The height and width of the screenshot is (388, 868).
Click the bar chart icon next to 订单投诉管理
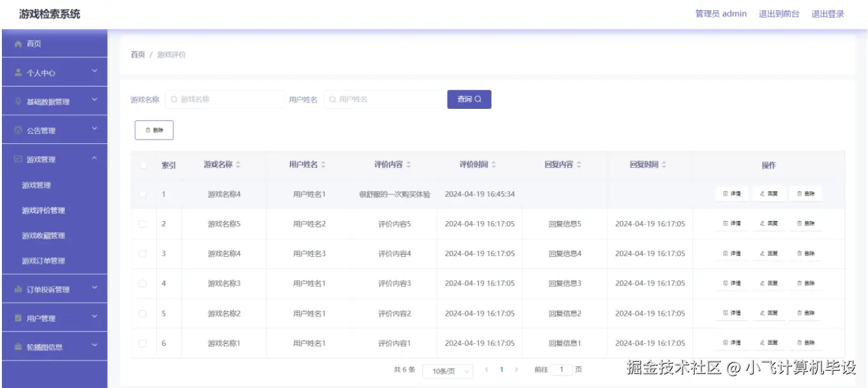pyautogui.click(x=18, y=289)
